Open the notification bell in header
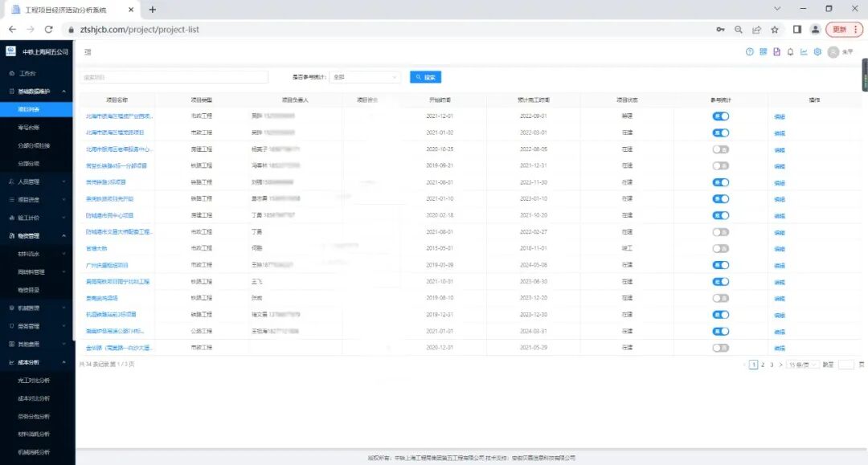868x465 pixels. point(791,51)
